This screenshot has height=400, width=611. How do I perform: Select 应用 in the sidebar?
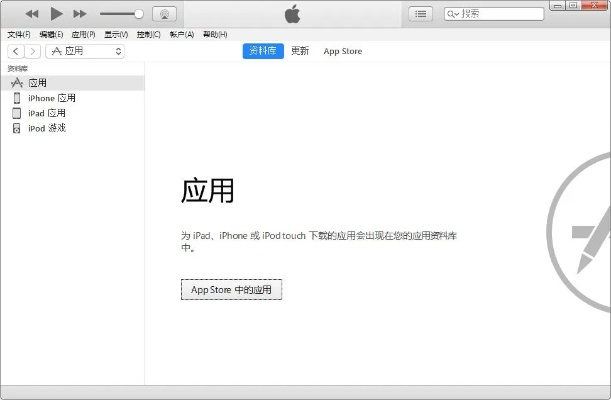(x=72, y=83)
